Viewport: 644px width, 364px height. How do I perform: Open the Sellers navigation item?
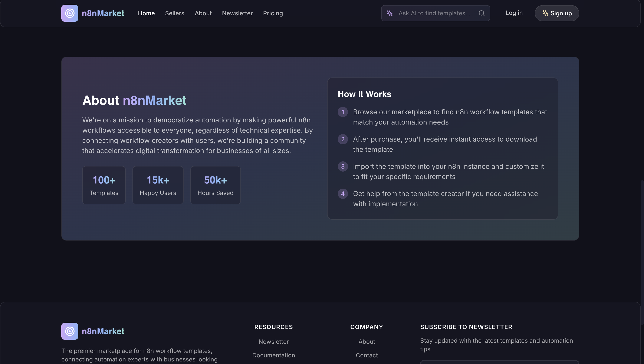[x=175, y=13]
